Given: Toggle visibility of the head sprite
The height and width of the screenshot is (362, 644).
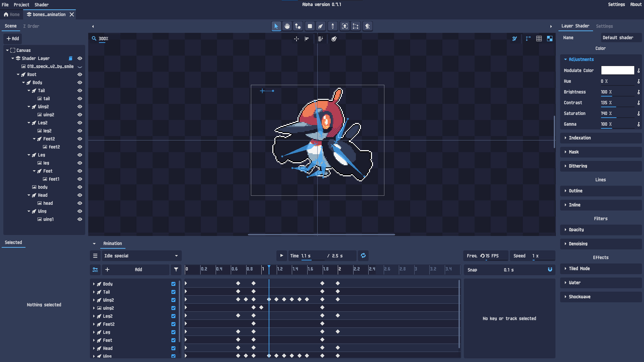Looking at the screenshot, I should pos(79,203).
